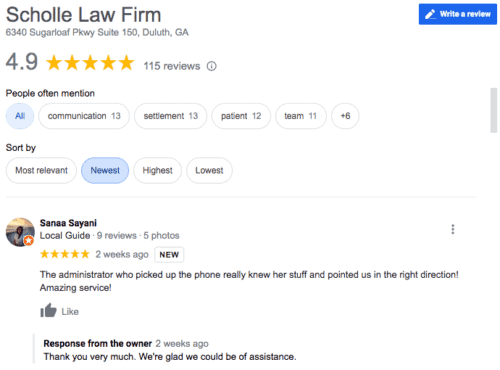The image size is (500, 370).
Task: Filter reviews mentioning team
Action: (301, 116)
